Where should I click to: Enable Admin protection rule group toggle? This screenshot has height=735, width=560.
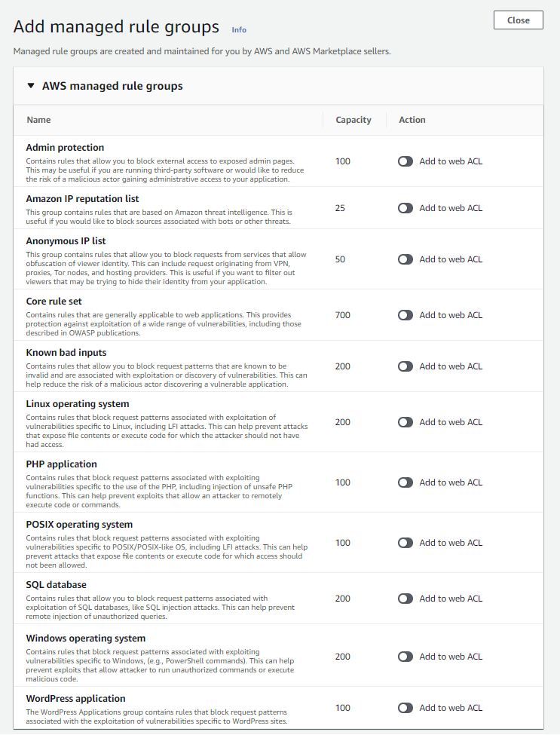tap(405, 161)
